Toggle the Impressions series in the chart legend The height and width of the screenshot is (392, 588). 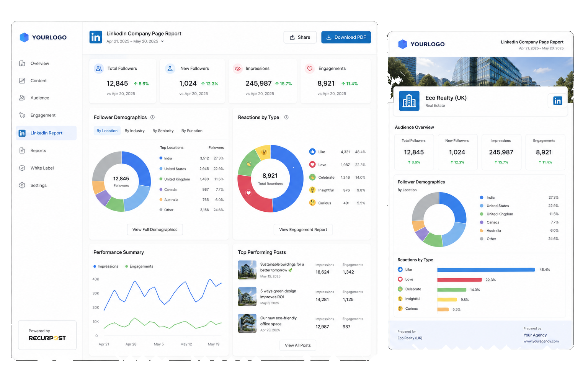tap(106, 266)
